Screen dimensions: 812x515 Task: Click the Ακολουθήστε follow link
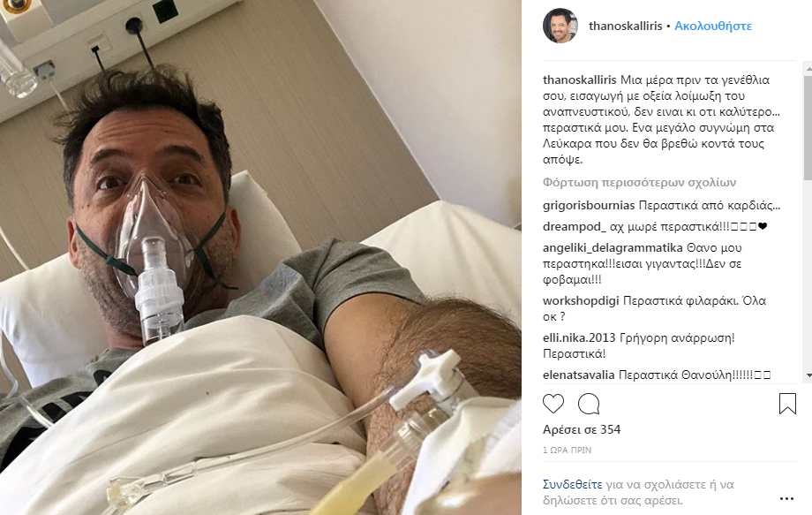click(713, 26)
